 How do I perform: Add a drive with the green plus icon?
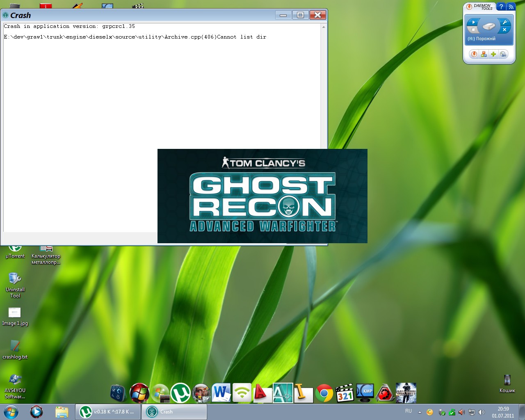point(493,54)
